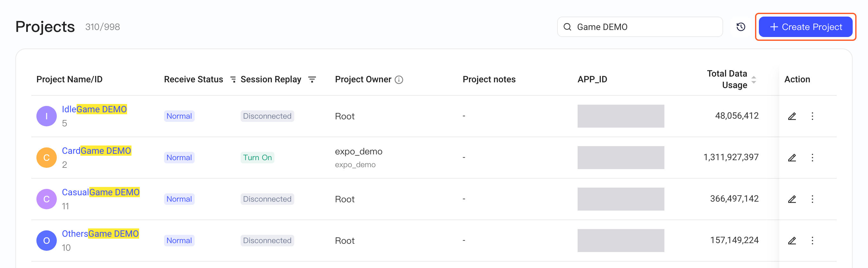Click Disconnected tag in IdleGame row
868x268 pixels.
[x=267, y=116]
